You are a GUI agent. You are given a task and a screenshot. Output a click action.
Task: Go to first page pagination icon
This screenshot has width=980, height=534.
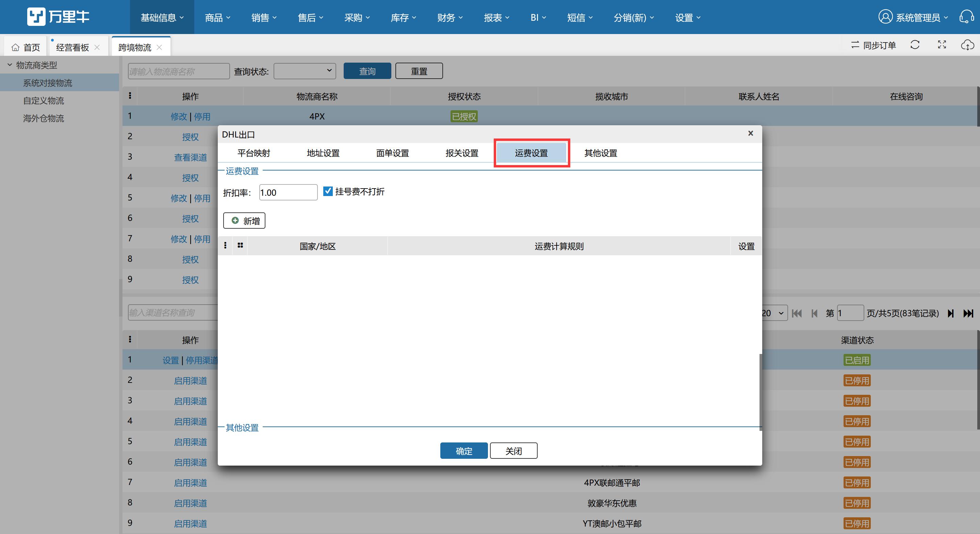pyautogui.click(x=797, y=313)
